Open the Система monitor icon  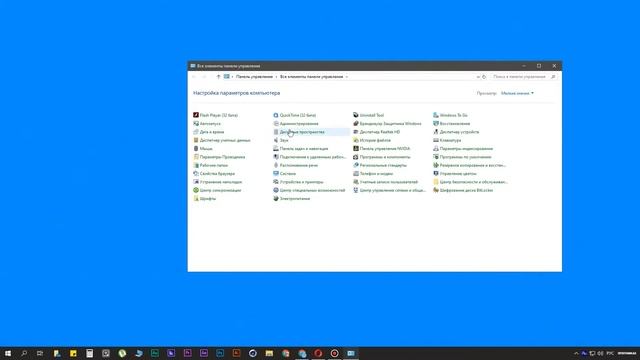click(276, 173)
